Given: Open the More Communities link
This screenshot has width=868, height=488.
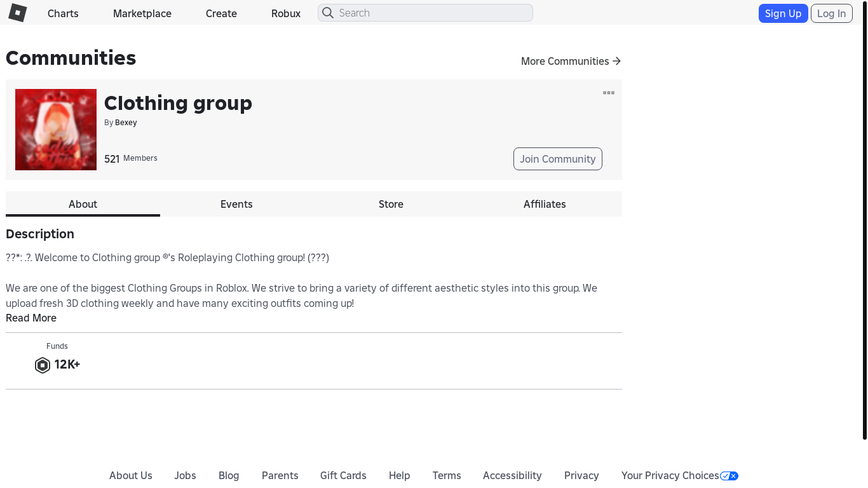Looking at the screenshot, I should [x=571, y=61].
